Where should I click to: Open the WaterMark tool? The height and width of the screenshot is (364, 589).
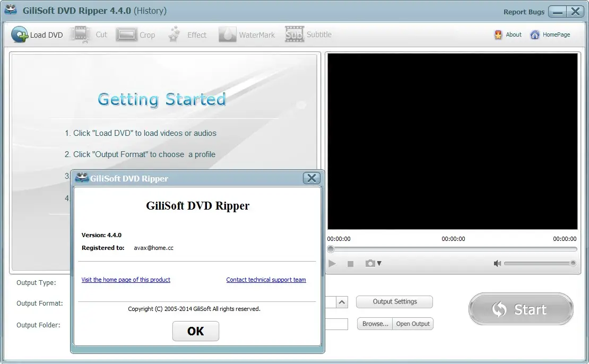pos(246,34)
